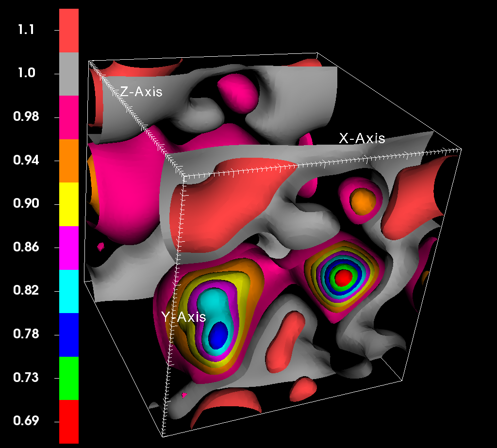This screenshot has height=448, width=497.
Task: Click the legend label 0.78
Action: tap(26, 334)
